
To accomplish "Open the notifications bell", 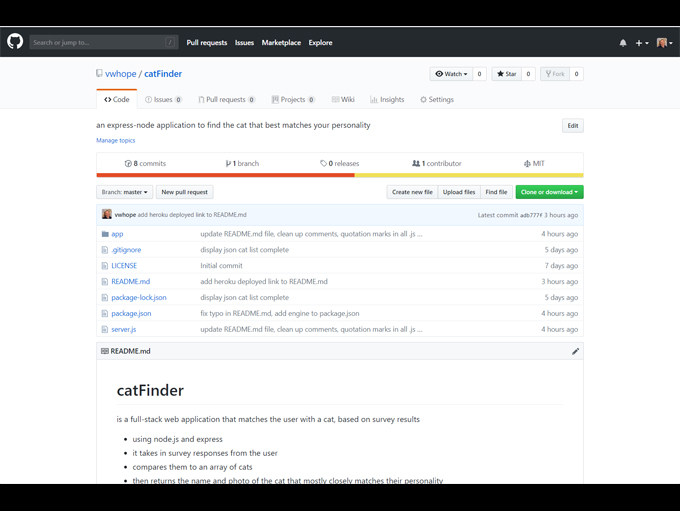I will [x=623, y=43].
